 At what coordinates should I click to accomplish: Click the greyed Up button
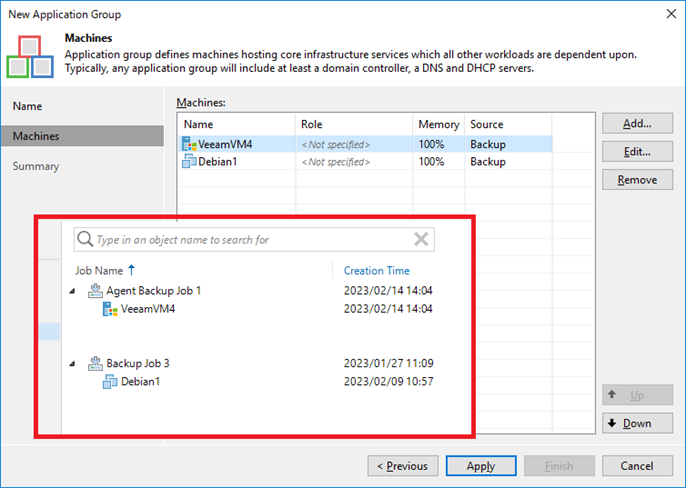[637, 395]
